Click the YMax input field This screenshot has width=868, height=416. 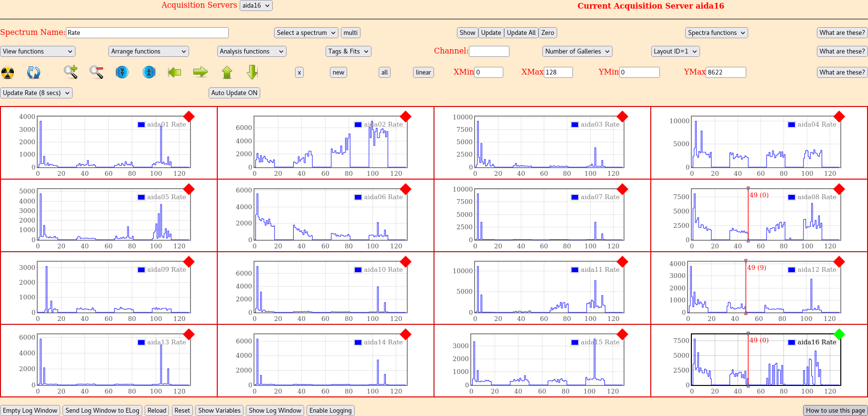(x=726, y=72)
